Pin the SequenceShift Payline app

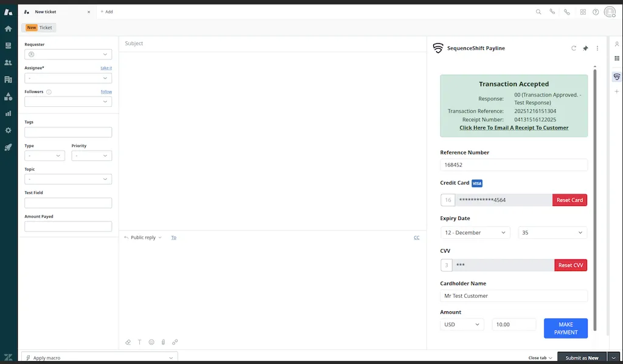click(585, 48)
